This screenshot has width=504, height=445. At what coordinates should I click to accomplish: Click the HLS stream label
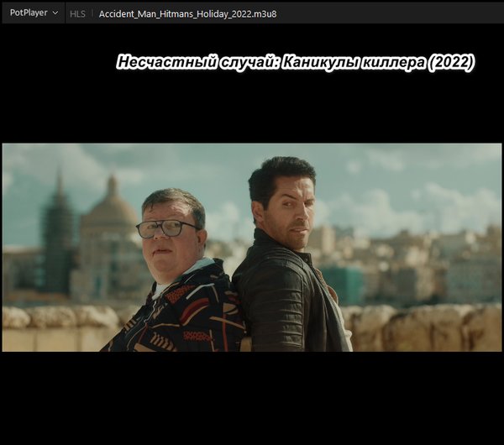coord(77,13)
